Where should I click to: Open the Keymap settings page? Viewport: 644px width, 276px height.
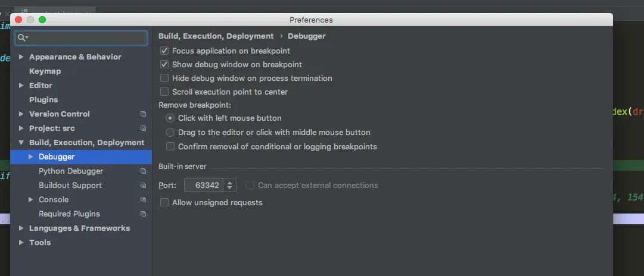click(x=45, y=71)
